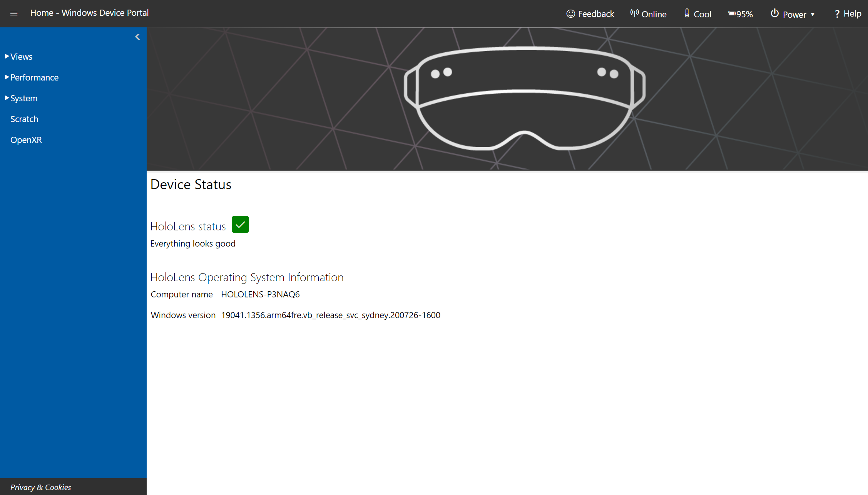The height and width of the screenshot is (495, 868).
Task: Click the HoloLens status green checkmark
Action: pos(240,224)
